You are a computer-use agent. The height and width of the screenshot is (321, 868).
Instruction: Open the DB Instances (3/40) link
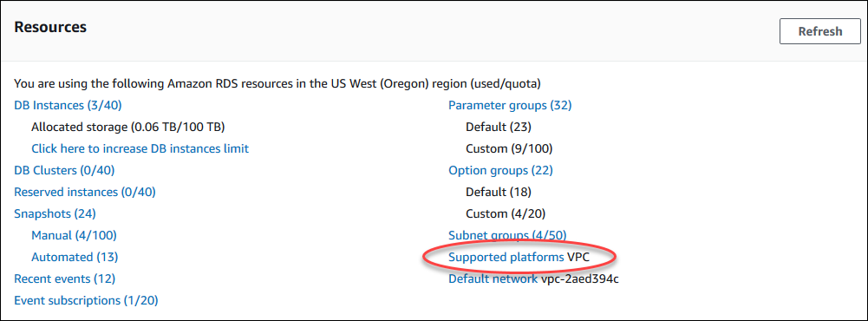(x=68, y=105)
